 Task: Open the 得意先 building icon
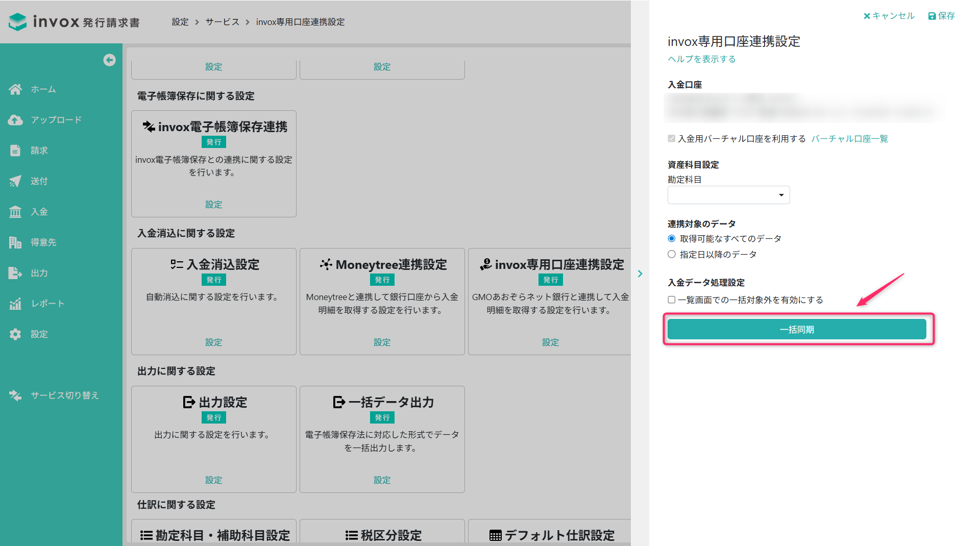(15, 242)
